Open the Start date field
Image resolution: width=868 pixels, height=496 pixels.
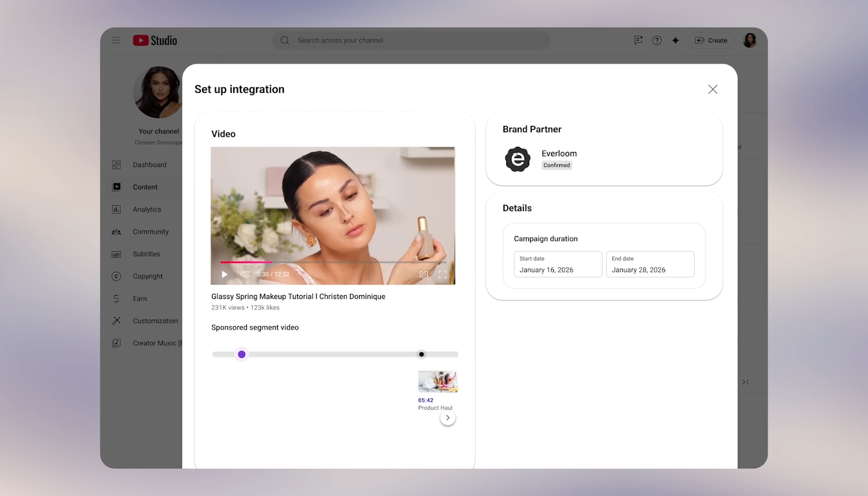pyautogui.click(x=558, y=264)
